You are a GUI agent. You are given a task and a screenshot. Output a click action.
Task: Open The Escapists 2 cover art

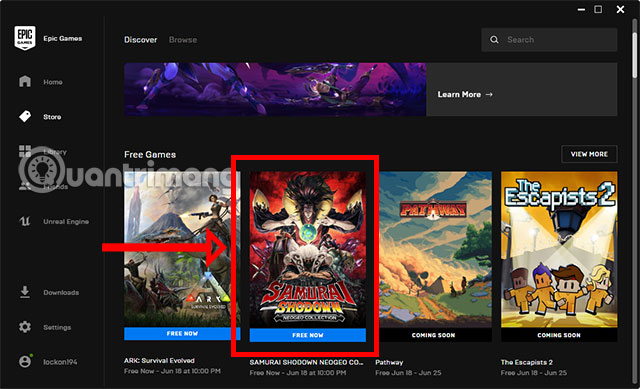[x=559, y=250]
